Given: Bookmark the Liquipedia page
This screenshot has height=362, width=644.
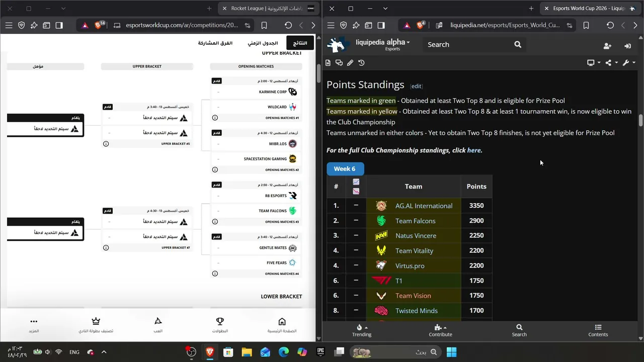Looking at the screenshot, I should (x=586, y=25).
